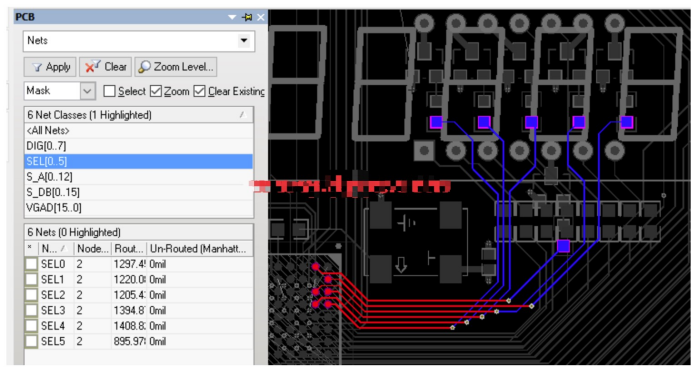Toggle the Clear Existing checkbox
The image size is (693, 367).
199,91
